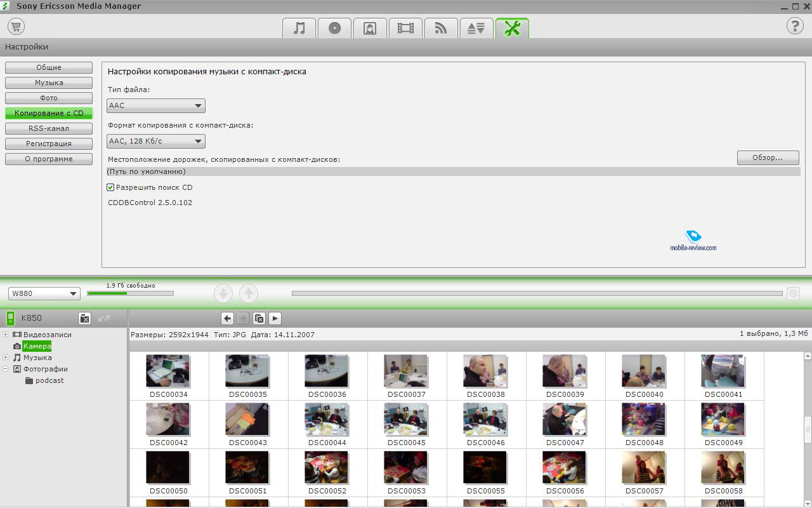Open the transfer arrows tab
The image size is (812, 508).
[x=476, y=28]
